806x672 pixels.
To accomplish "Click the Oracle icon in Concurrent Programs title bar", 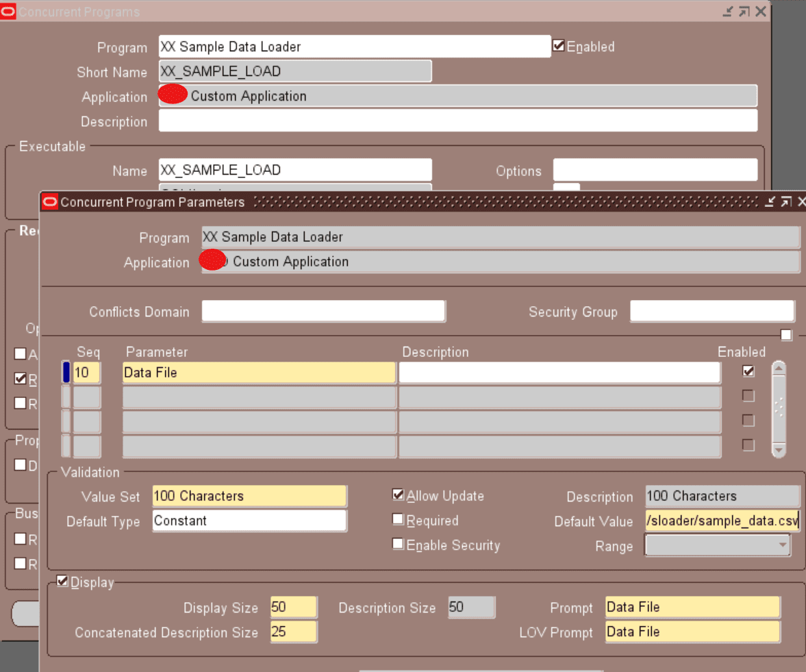I will pos(9,12).
